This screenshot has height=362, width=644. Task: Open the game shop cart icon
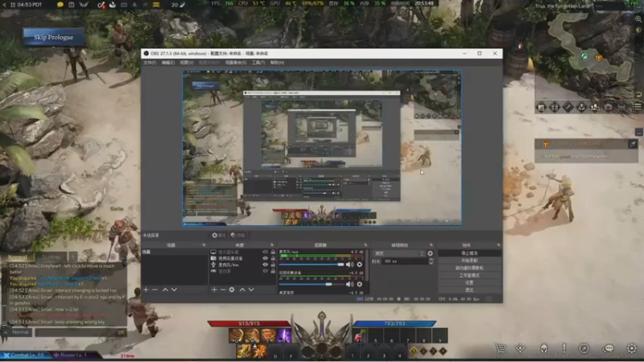pos(500,349)
